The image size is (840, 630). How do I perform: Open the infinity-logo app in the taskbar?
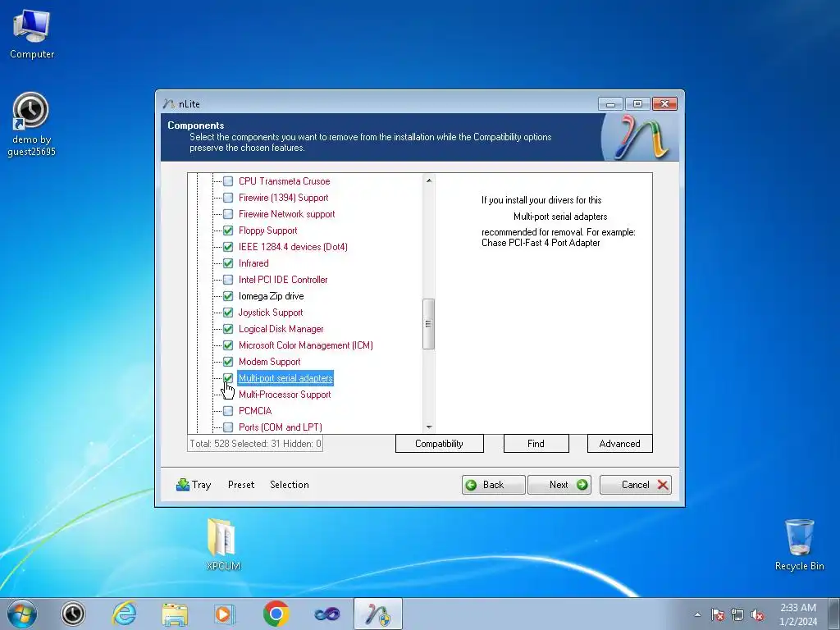(326, 614)
